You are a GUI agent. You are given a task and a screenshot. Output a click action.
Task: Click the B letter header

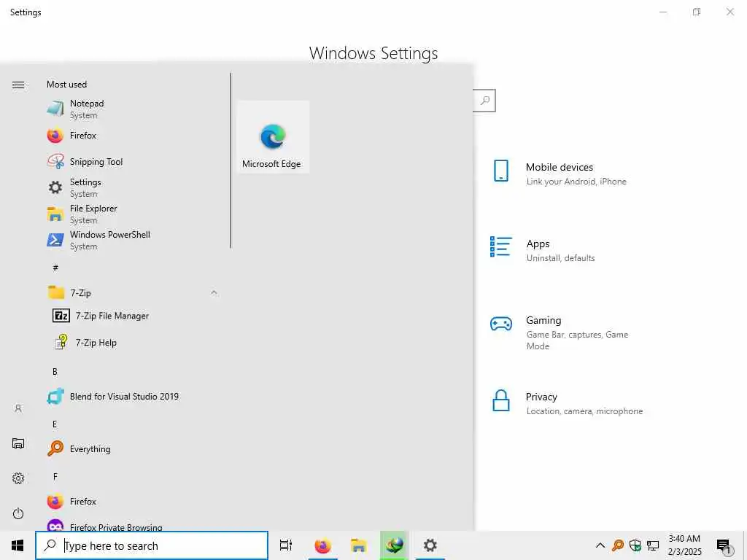pyautogui.click(x=55, y=371)
